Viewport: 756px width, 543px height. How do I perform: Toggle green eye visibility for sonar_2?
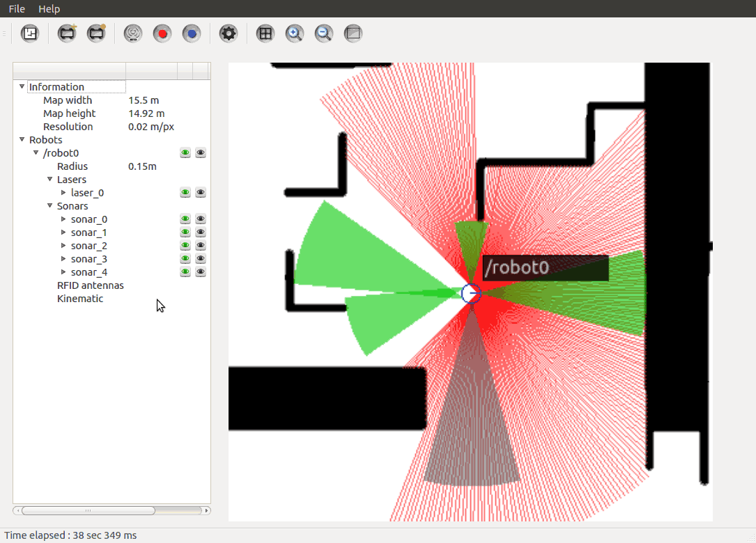[185, 246]
